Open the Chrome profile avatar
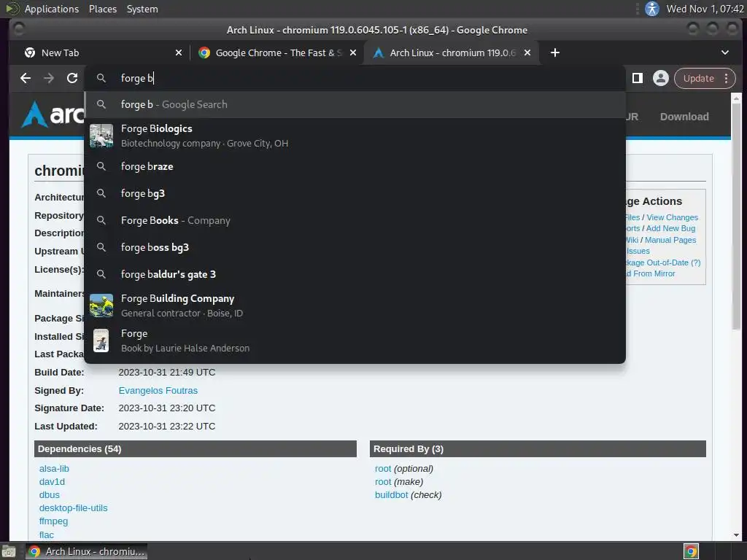The height and width of the screenshot is (560, 747). tap(661, 78)
